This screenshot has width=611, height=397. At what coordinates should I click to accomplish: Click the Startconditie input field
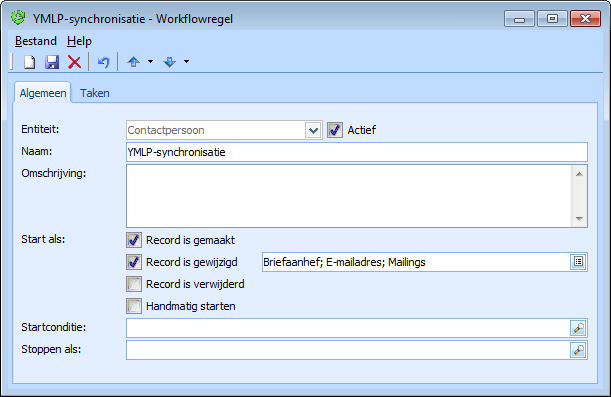(x=348, y=328)
